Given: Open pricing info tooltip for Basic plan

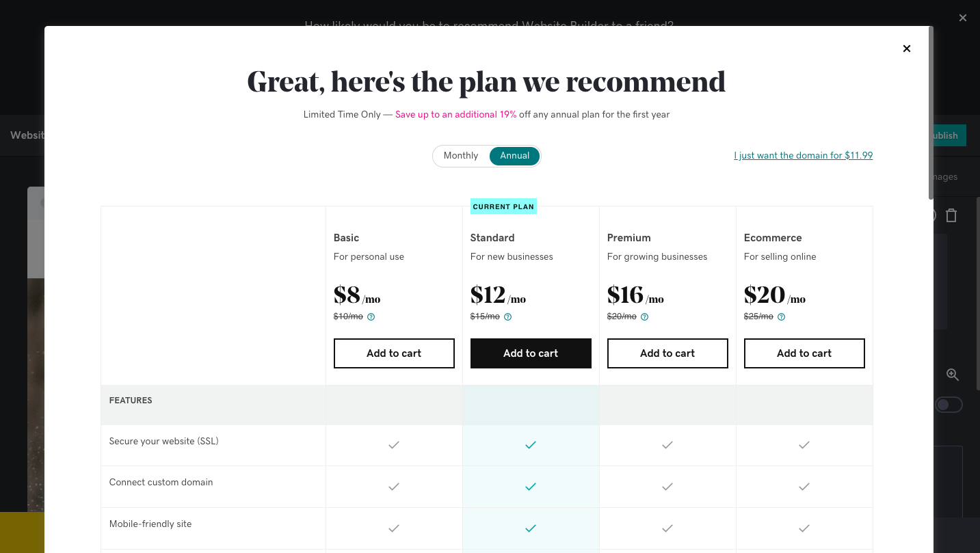Looking at the screenshot, I should tap(371, 316).
